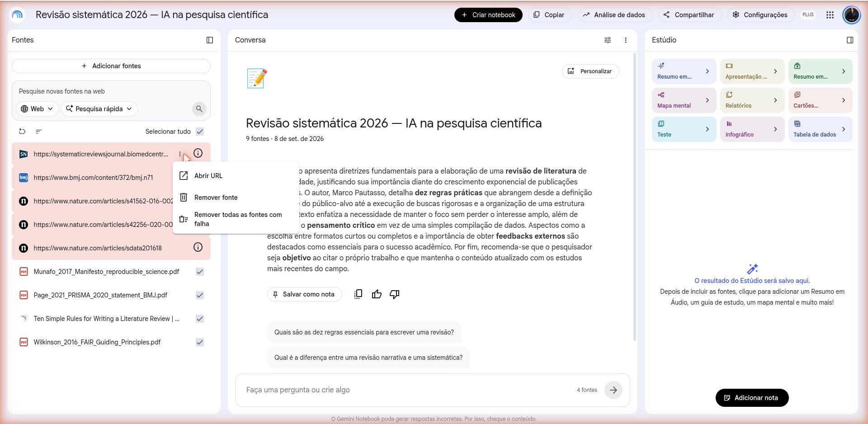The image size is (868, 424).
Task: Expand the Cartões card arrow
Action: [x=844, y=100]
